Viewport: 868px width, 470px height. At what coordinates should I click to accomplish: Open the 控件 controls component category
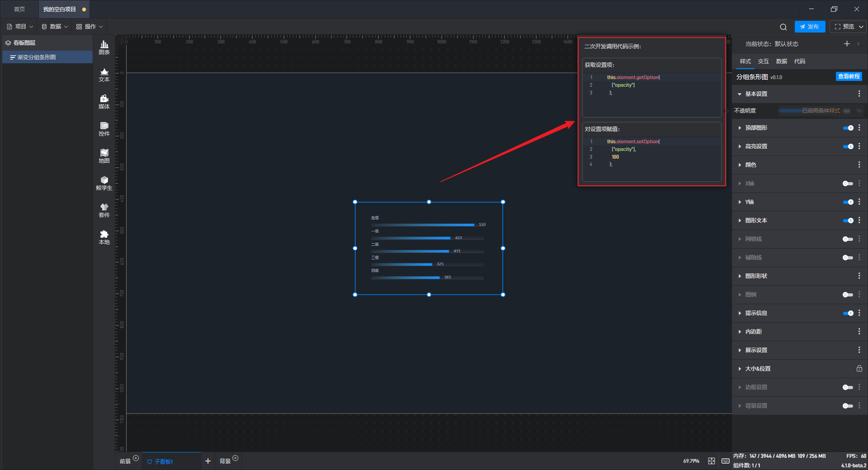[104, 129]
